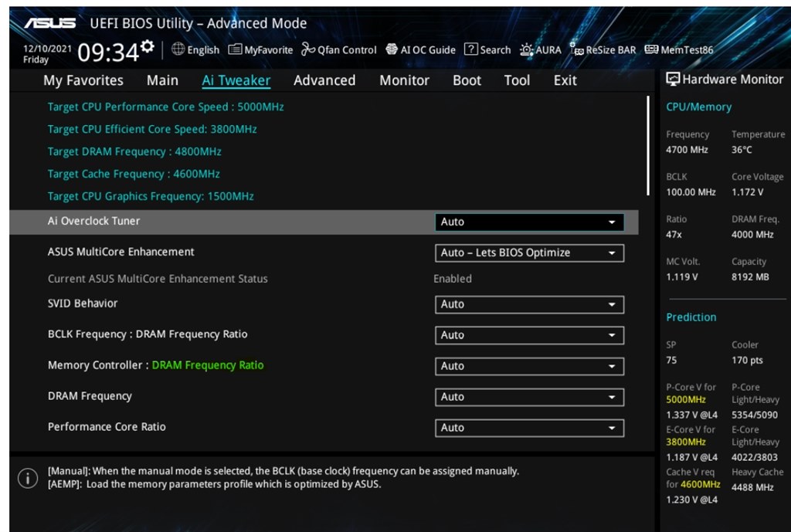The width and height of the screenshot is (791, 532).
Task: Launch Qfan Control
Action: point(338,49)
